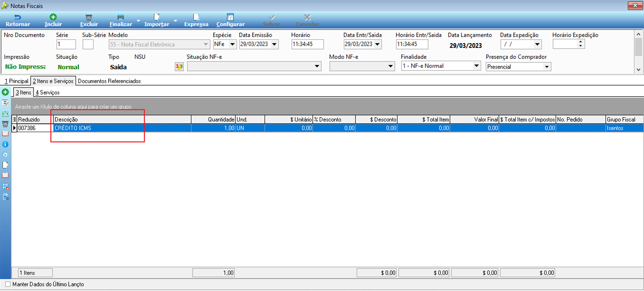The width and height of the screenshot is (644, 291).
Task: Click the Grupo Fiscal column header
Action: [625, 120]
